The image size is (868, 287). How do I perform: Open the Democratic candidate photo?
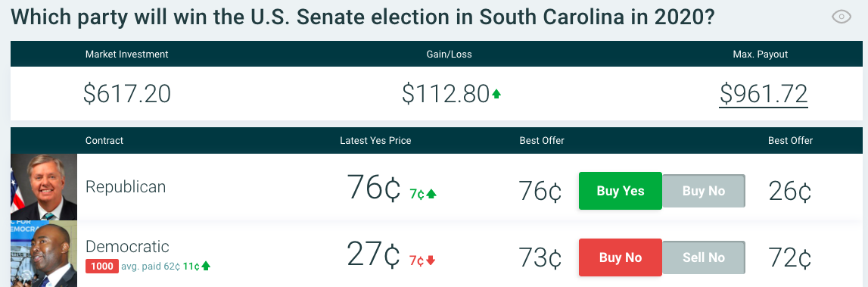coord(44,254)
